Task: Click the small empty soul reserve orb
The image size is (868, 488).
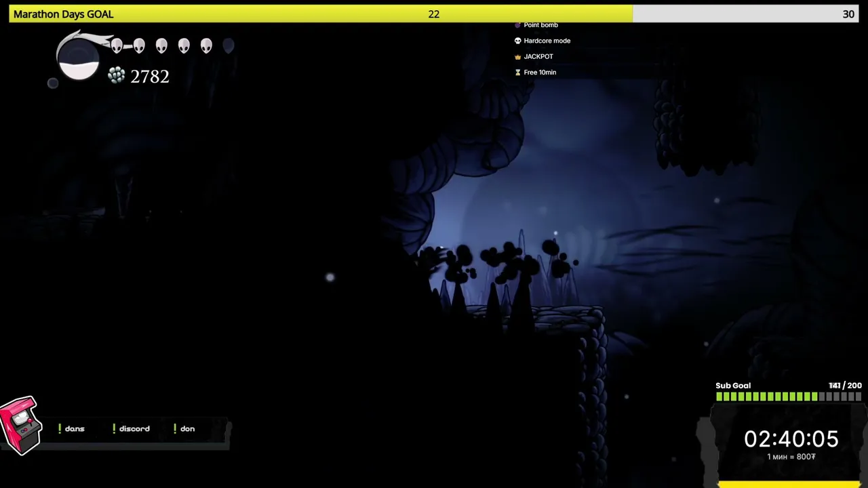Action: click(x=53, y=83)
